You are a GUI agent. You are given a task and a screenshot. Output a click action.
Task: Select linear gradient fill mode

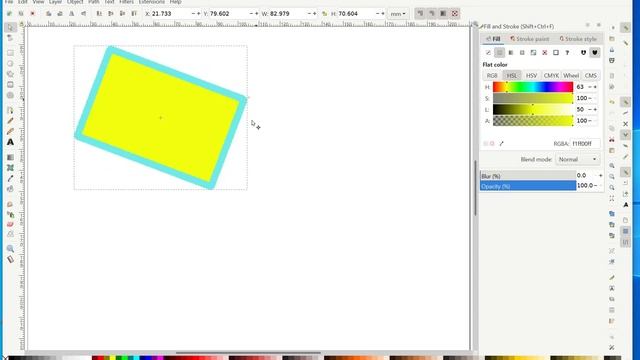coord(511,53)
